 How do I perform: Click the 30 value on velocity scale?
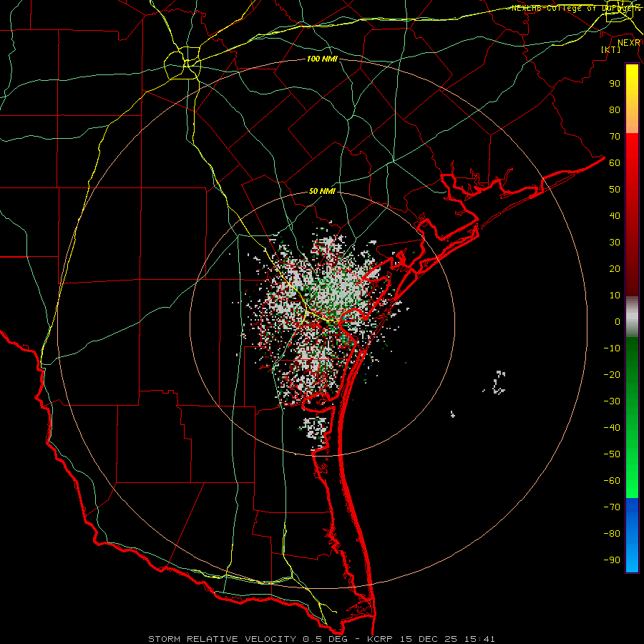coord(615,243)
